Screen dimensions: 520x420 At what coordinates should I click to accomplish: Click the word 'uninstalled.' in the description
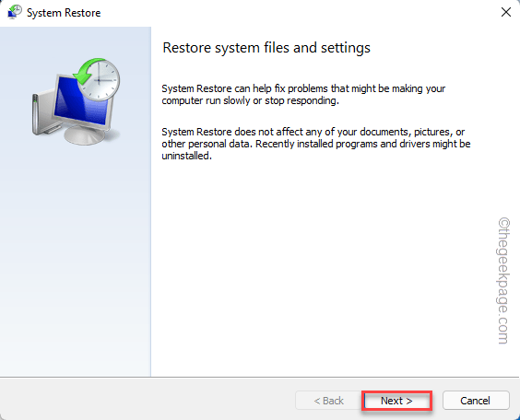187,156
